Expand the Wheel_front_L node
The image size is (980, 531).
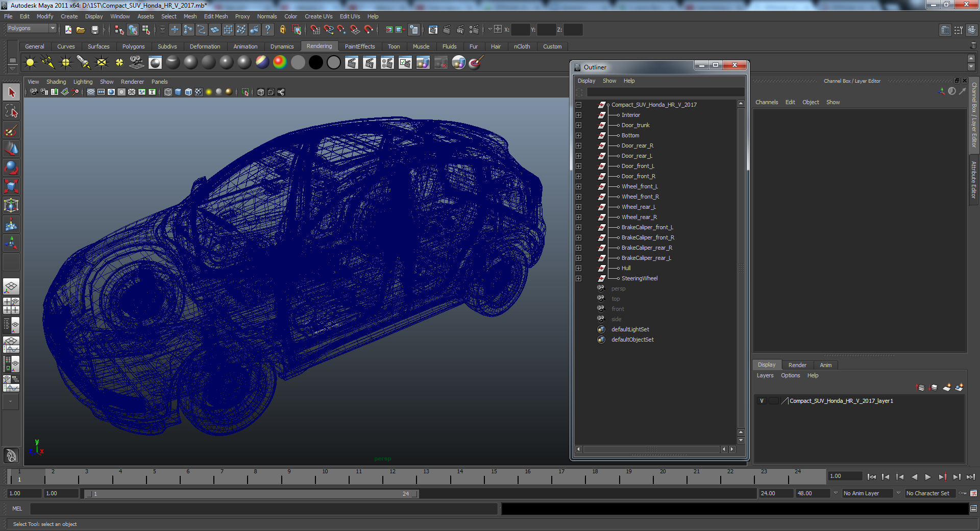(x=578, y=186)
